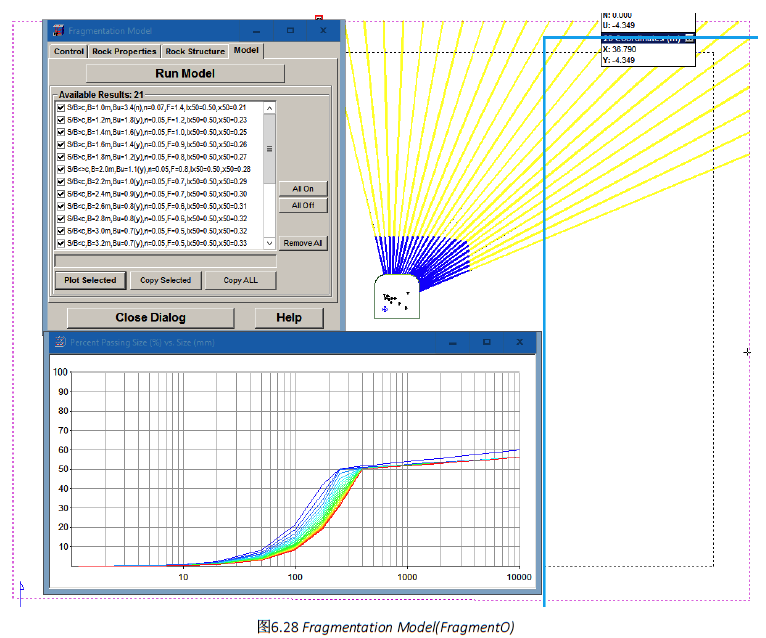Select the Model tab
Image resolution: width=766 pixels, height=638 pixels.
246,50
